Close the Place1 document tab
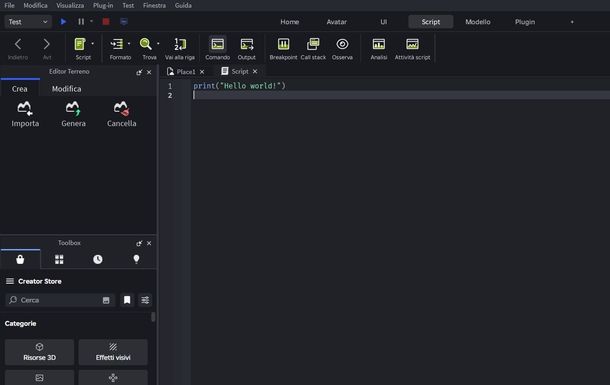The height and width of the screenshot is (385, 610). (202, 72)
